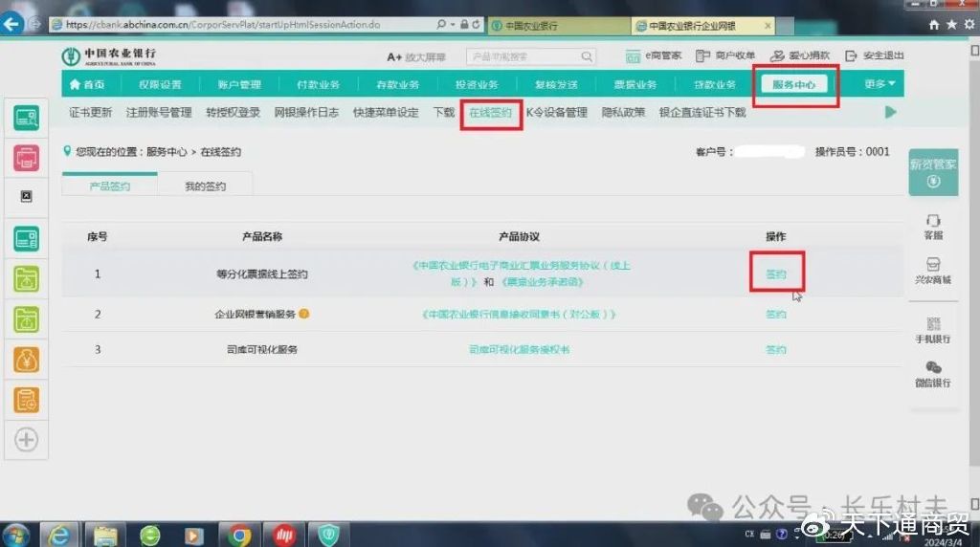Image resolution: width=980 pixels, height=547 pixels.
Task: Open the 司库可视化服务授权书 link
Action: pos(520,350)
